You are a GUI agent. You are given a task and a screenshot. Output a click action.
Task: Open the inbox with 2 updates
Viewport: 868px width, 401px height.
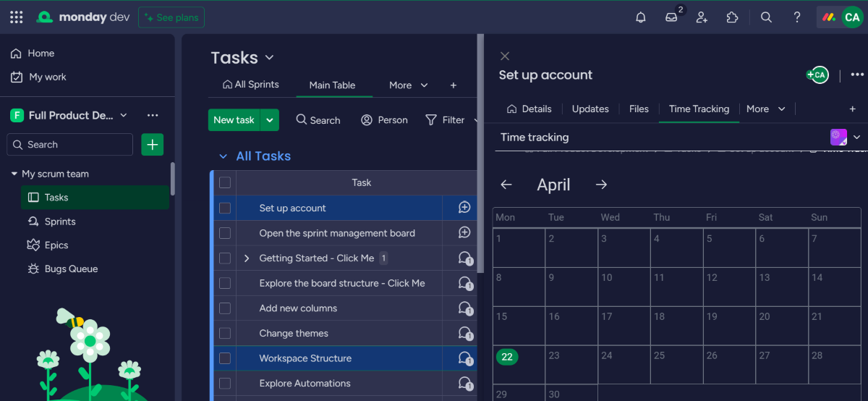672,17
